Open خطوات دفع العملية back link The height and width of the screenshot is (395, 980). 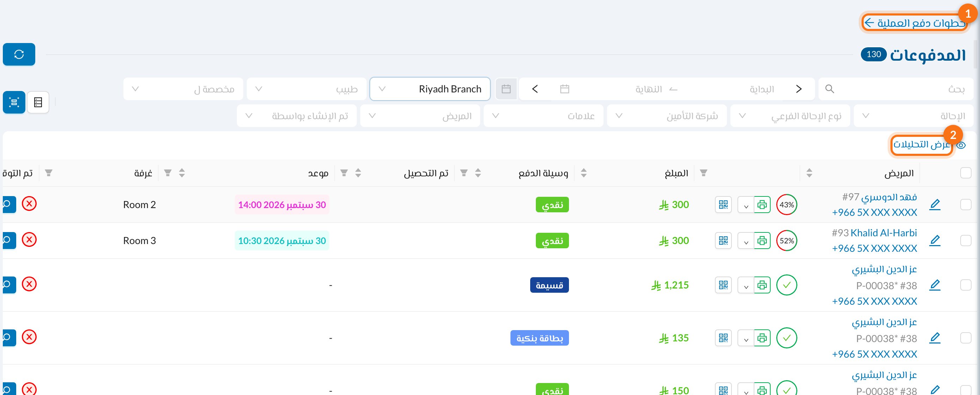915,23
